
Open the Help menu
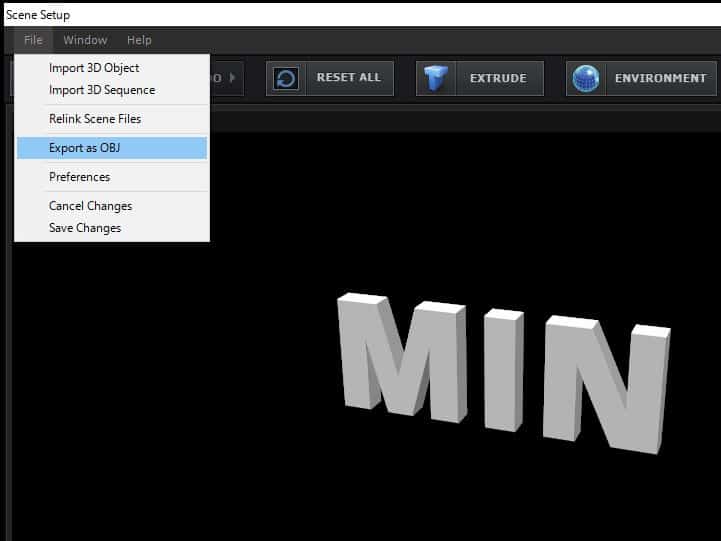(x=139, y=40)
